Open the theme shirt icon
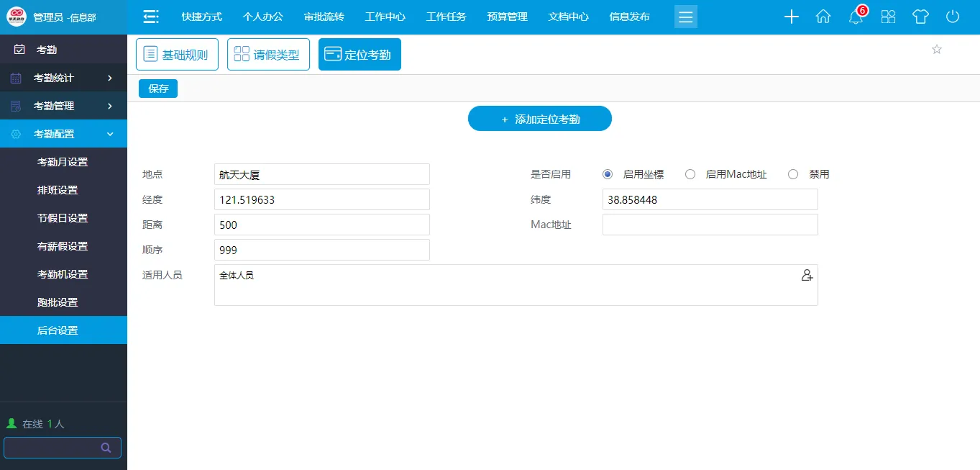This screenshot has height=470, width=980. tap(920, 17)
